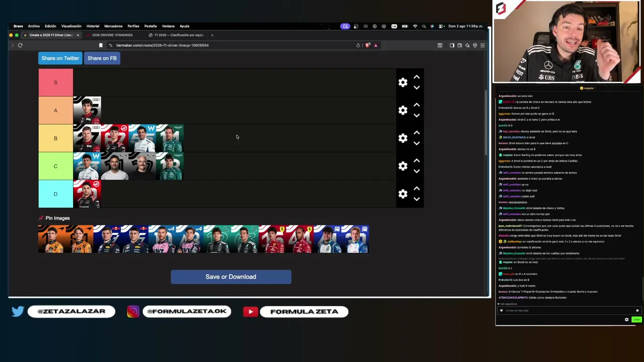Open settings gear for tier S
The height and width of the screenshot is (362, 644).
tap(403, 82)
